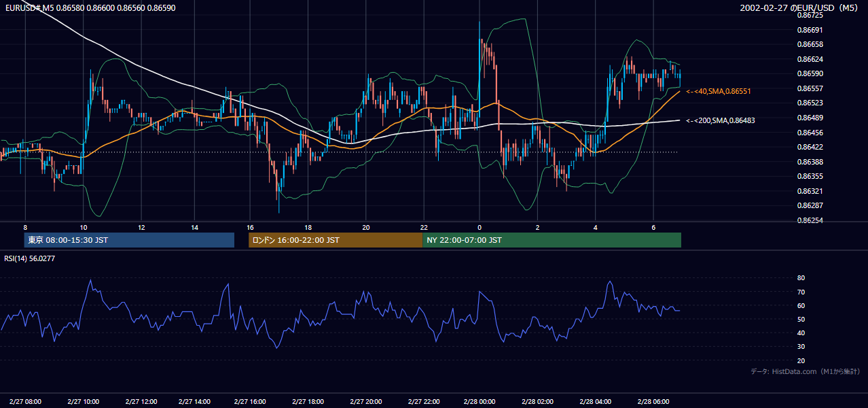Click the RSI 60 level label
The width and height of the screenshot is (868, 408).
pyautogui.click(x=801, y=305)
